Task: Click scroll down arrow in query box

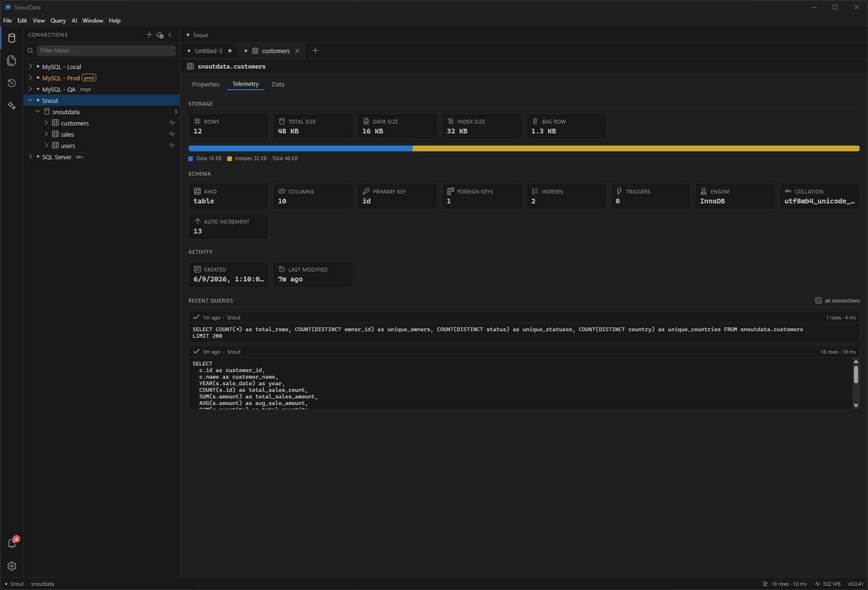Action: (856, 405)
